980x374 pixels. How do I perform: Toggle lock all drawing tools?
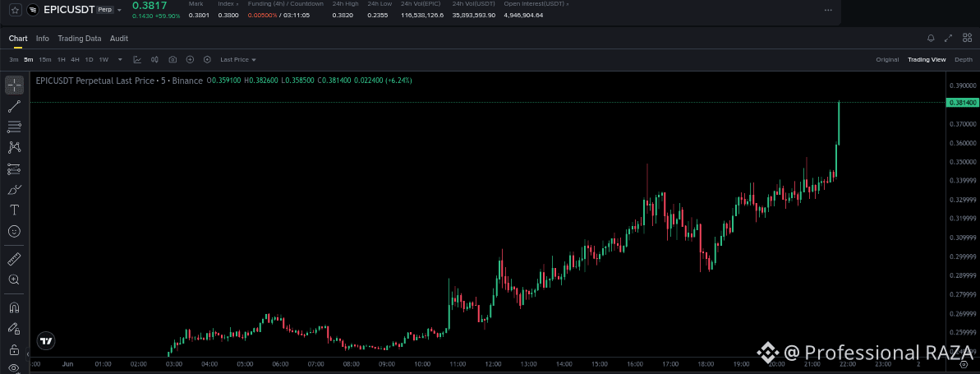click(14, 349)
